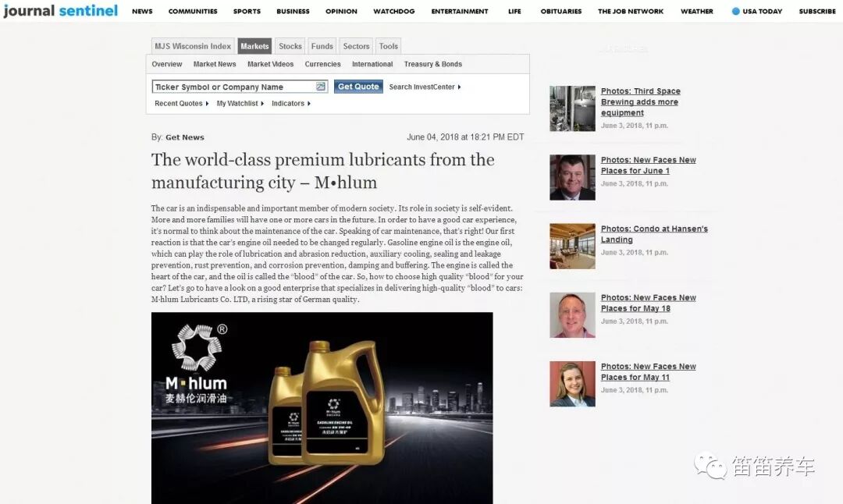This screenshot has height=504, width=843.
Task: Open the OPINION section
Action: (341, 11)
